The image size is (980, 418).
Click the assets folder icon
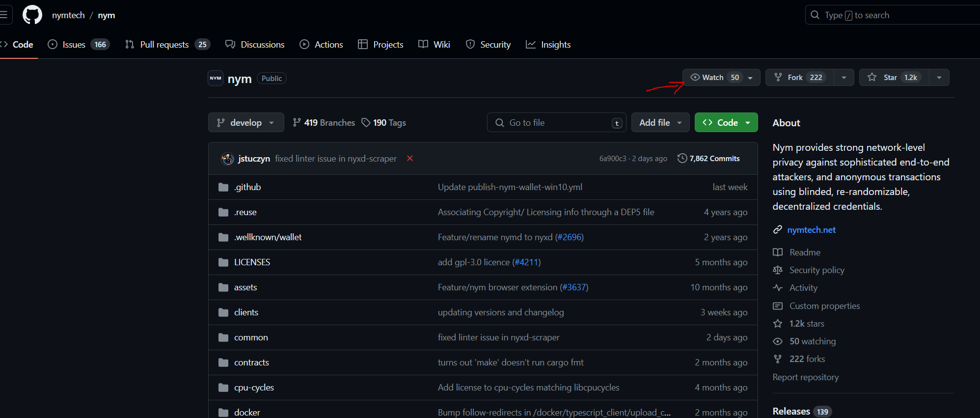(223, 287)
